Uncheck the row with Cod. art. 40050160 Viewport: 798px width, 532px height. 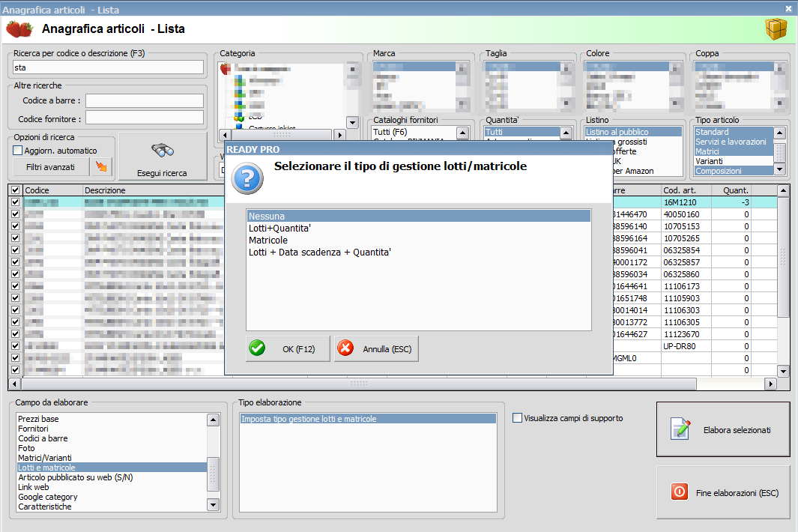15,214
